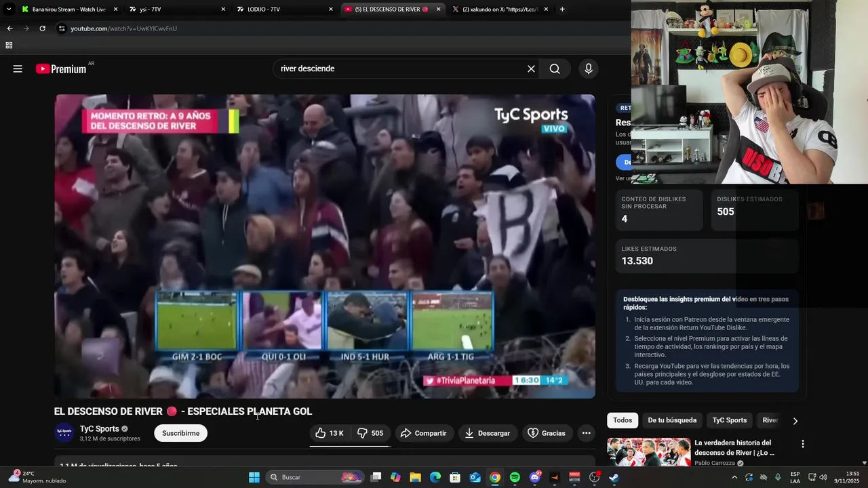Download the video with Descargar
868x488 pixels.
(488, 433)
